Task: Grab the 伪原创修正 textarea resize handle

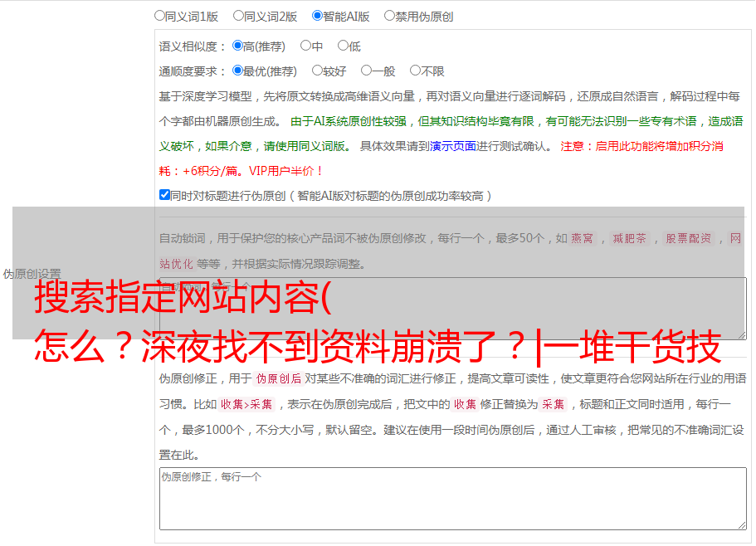Action: pyautogui.click(x=742, y=525)
